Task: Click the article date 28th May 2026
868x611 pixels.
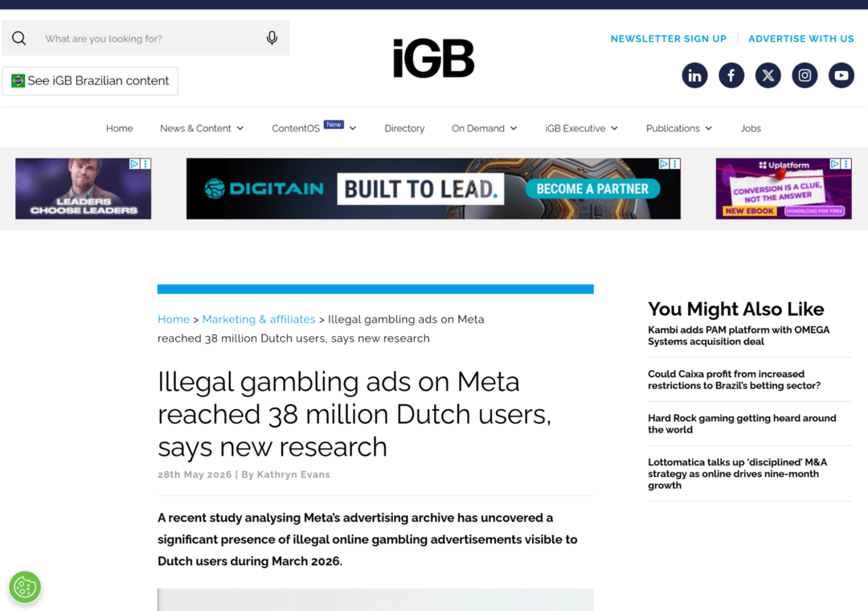Action: 194,474
